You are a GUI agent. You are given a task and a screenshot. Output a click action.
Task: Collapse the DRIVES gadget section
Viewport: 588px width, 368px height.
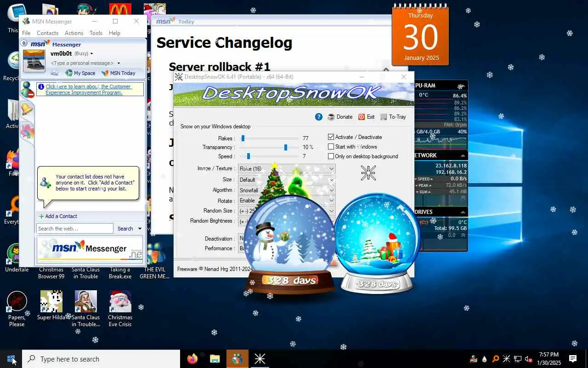[463, 212]
